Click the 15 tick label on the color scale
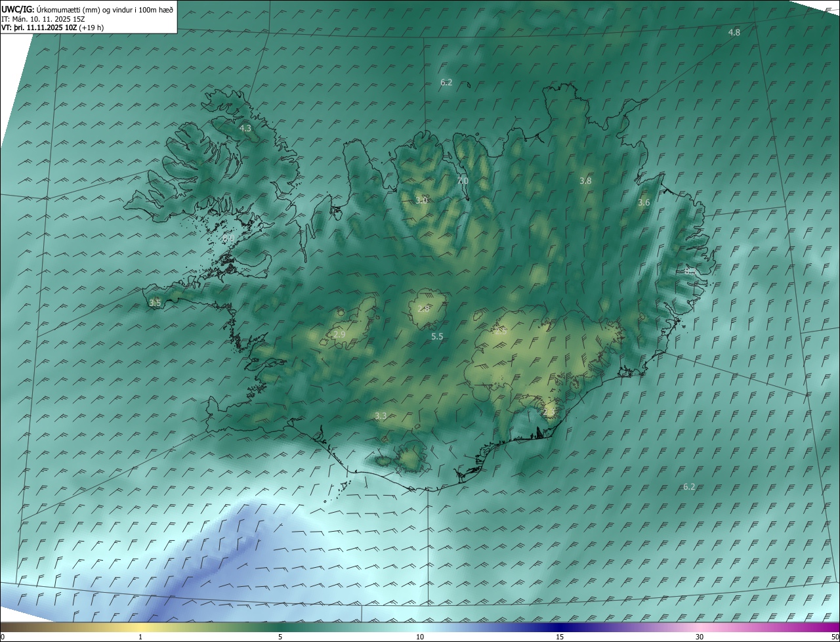The width and height of the screenshot is (840, 642). pyautogui.click(x=560, y=637)
